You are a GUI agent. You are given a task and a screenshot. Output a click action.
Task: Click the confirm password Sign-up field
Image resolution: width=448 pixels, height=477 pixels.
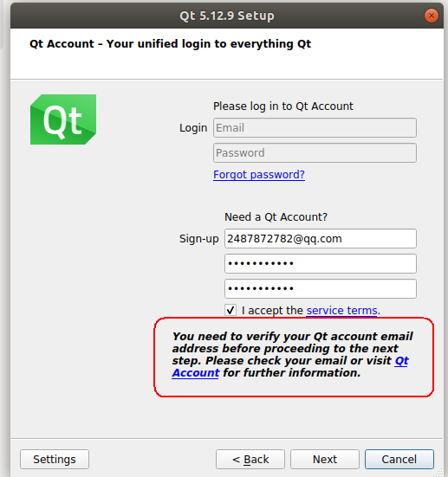pos(321,288)
